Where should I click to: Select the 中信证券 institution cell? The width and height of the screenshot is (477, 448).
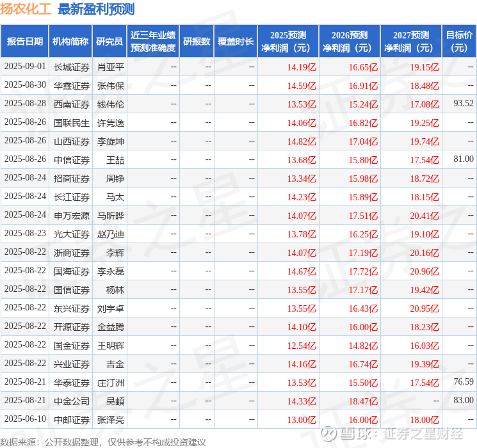72,159
